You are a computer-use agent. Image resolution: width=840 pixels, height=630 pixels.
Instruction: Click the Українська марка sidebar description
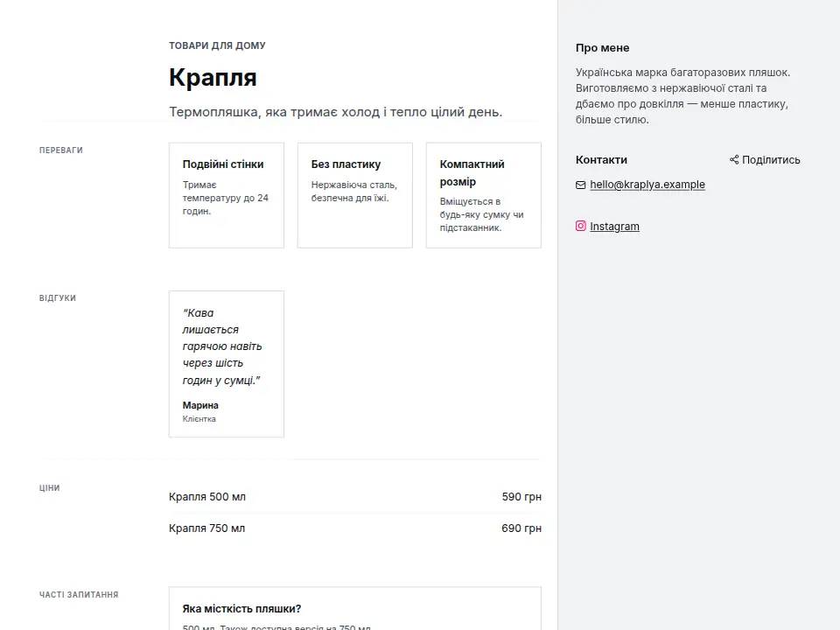(x=683, y=96)
